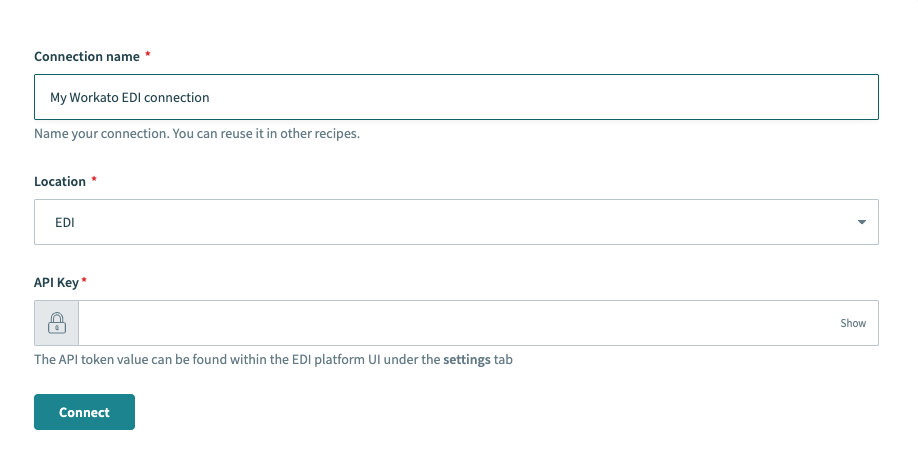
Task: Click the bold settings word in hint
Action: pyautogui.click(x=467, y=359)
